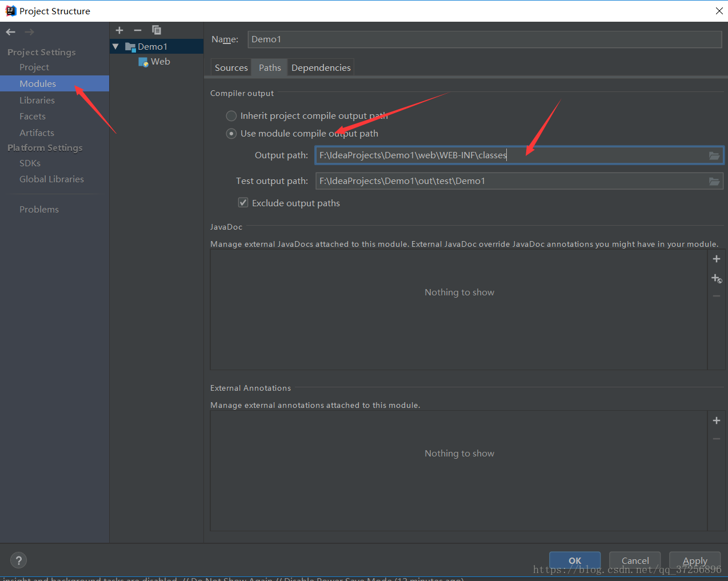Viewport: 728px width, 581px height.
Task: Click the Cancel button
Action: [635, 560]
